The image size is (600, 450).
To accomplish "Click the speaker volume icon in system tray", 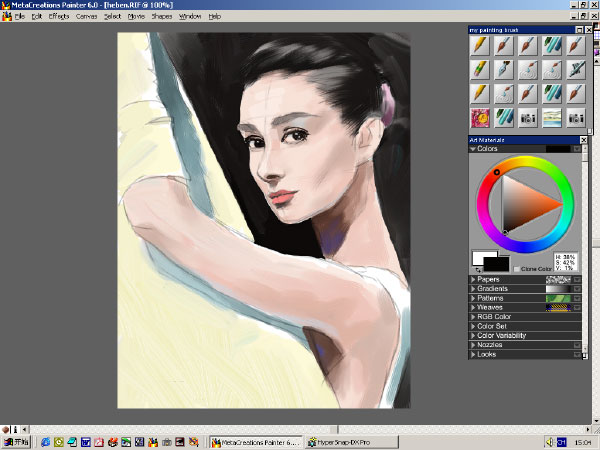I will tap(549, 442).
